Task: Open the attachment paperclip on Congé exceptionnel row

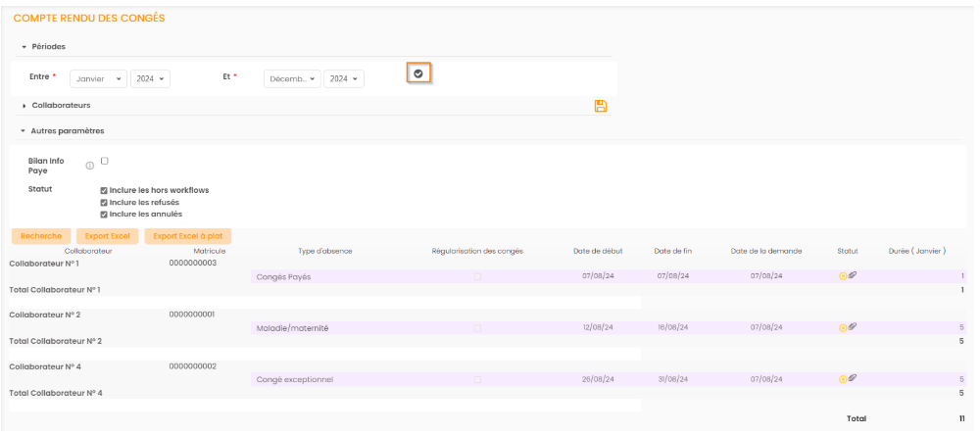Action: pos(852,378)
